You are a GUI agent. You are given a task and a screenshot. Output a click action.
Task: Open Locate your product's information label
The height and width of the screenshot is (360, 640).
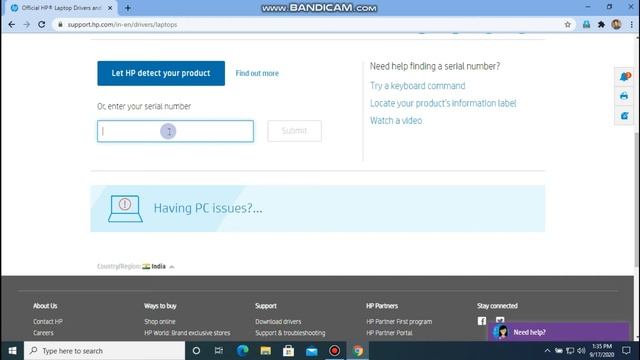pyautogui.click(x=443, y=103)
